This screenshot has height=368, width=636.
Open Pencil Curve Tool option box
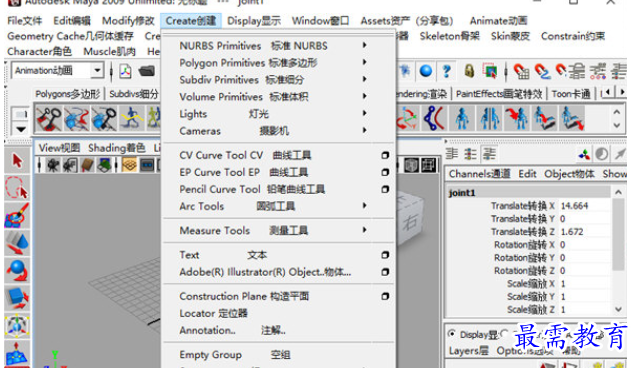(x=385, y=189)
